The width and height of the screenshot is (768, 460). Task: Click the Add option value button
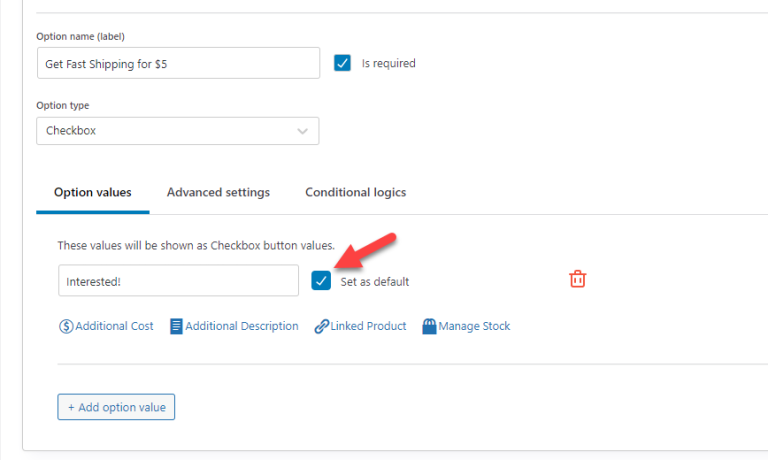point(116,407)
